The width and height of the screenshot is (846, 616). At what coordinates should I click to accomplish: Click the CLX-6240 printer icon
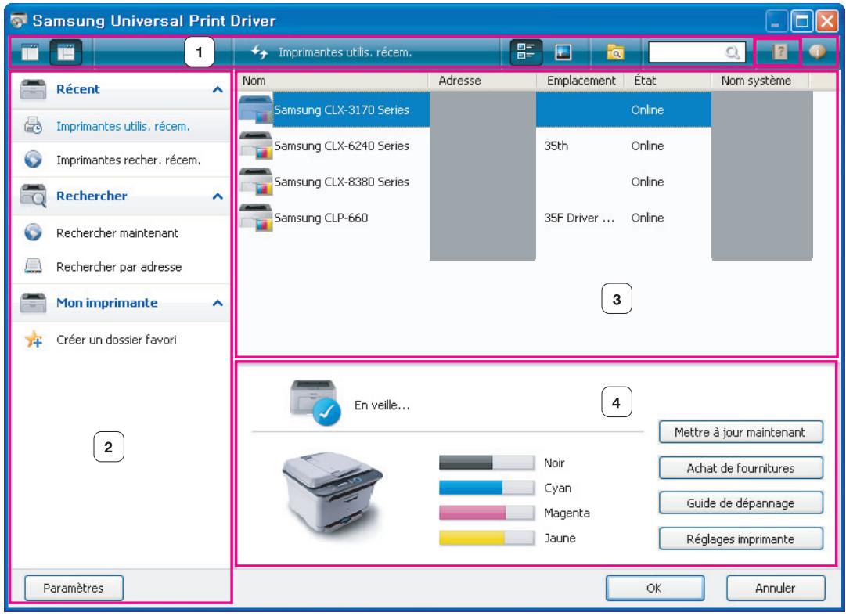[x=256, y=146]
